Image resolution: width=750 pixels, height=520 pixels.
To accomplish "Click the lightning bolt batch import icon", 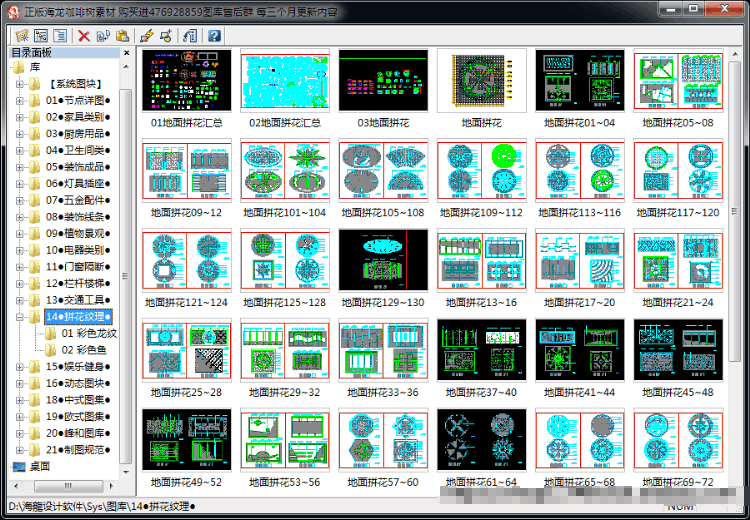I will (147, 35).
